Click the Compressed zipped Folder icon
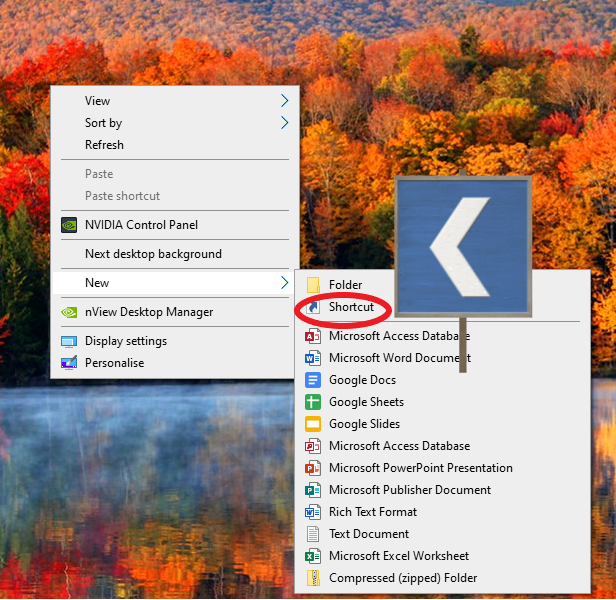The width and height of the screenshot is (616, 600). pos(313,578)
